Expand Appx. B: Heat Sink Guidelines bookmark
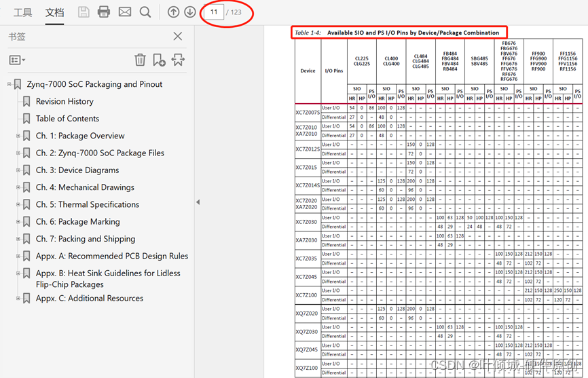The image size is (588, 378). point(18,273)
